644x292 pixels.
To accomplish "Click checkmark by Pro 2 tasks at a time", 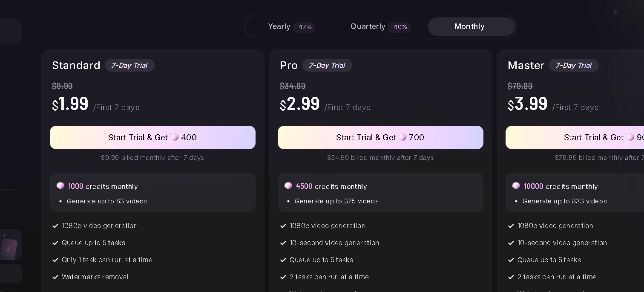I will click(x=283, y=277).
